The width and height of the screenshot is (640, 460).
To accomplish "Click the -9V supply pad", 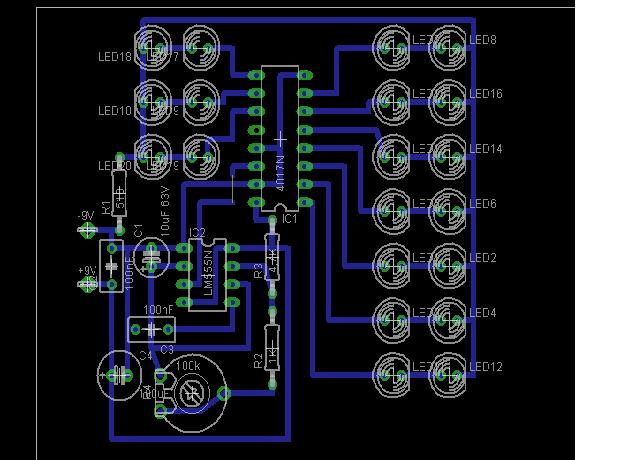I will click(87, 230).
